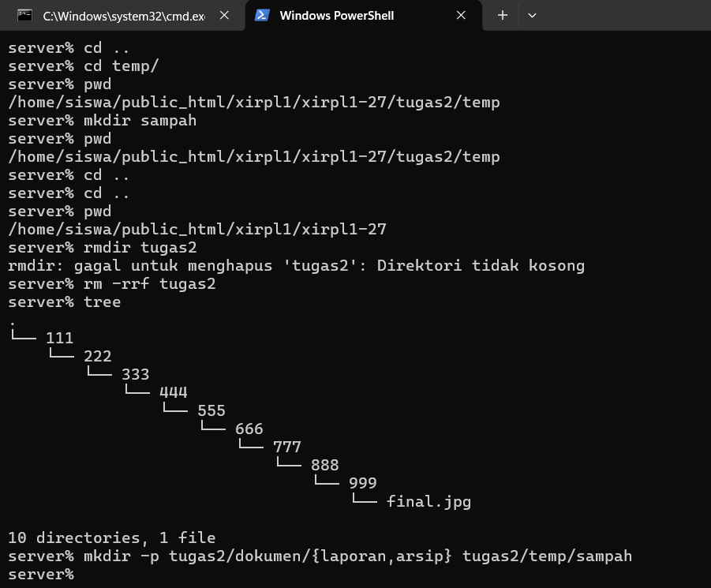Click the 'mkdir sampah' command text
Image resolution: width=711 pixels, height=588 pixels.
(x=140, y=121)
